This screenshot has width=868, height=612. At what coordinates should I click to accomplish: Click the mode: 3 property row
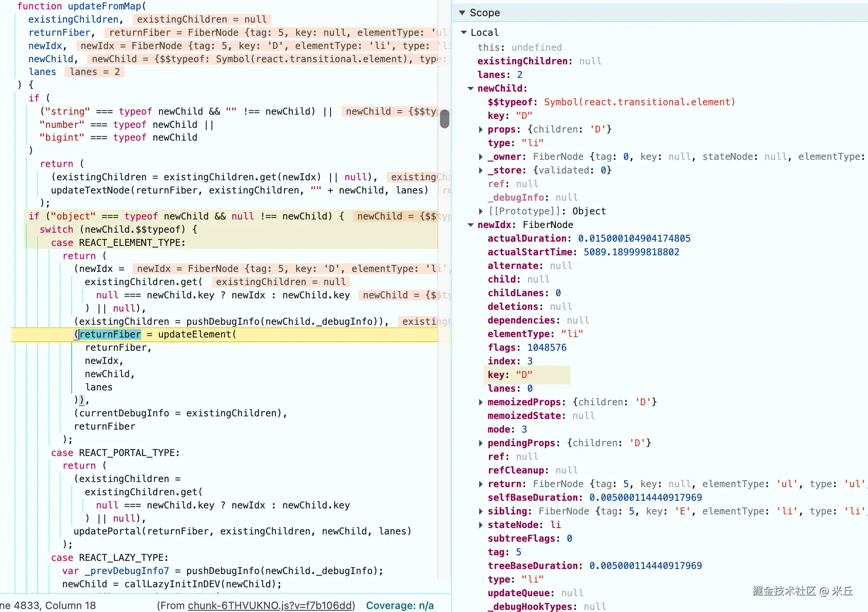click(507, 429)
